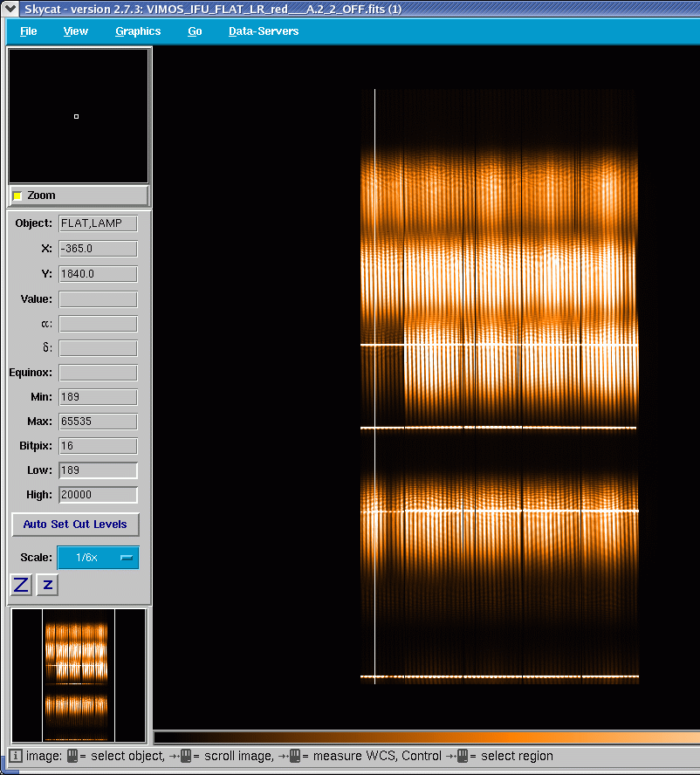Click the large Z zoom-in button
This screenshot has height=775, width=700.
coord(21,585)
